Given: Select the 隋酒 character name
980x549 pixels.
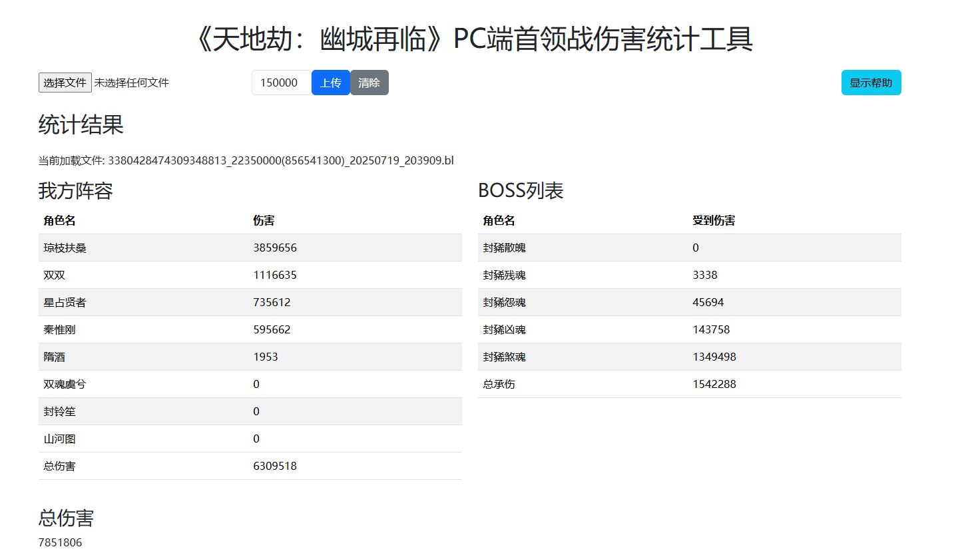Looking at the screenshot, I should click(55, 357).
